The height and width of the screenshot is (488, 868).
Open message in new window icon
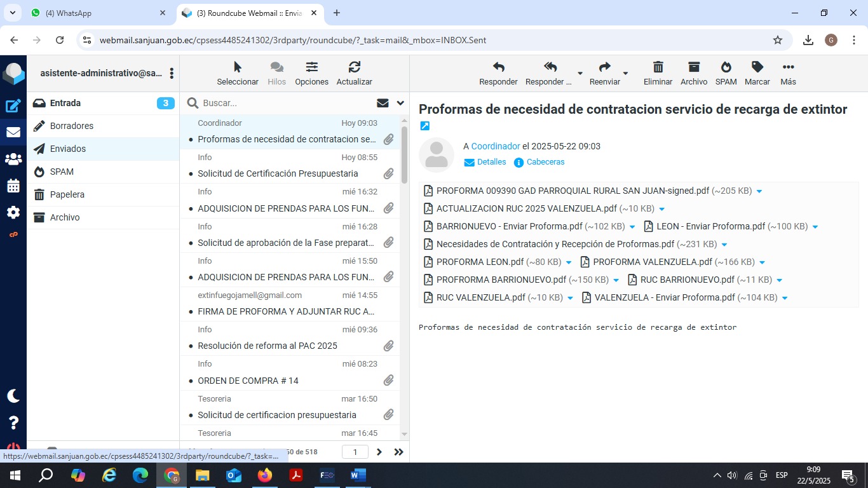click(425, 126)
